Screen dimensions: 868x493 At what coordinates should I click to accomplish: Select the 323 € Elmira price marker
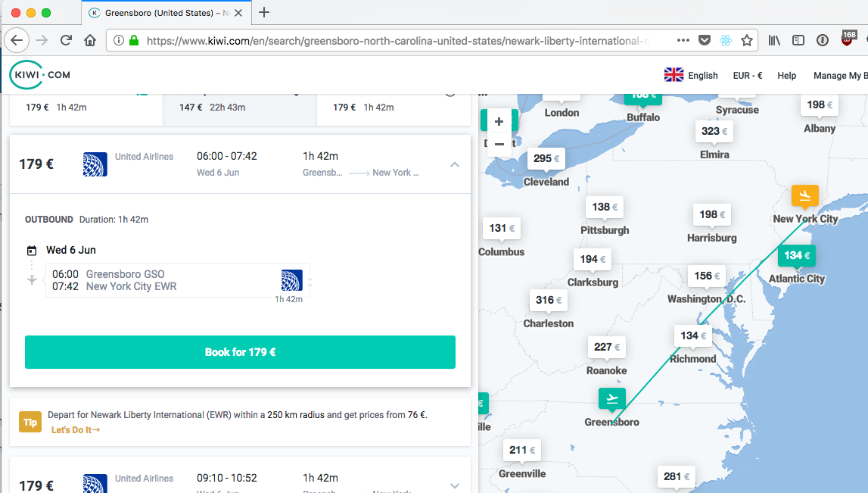[x=714, y=131]
